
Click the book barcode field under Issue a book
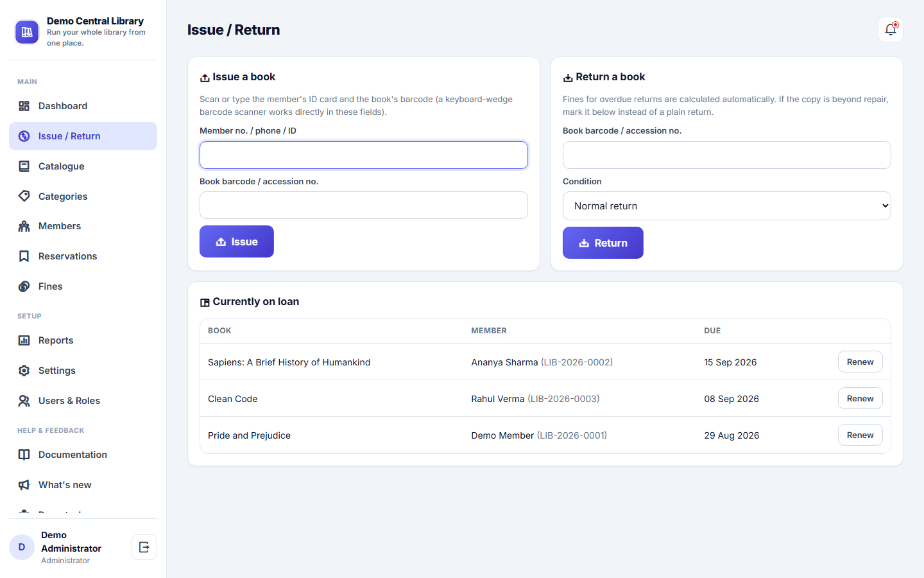(x=364, y=206)
